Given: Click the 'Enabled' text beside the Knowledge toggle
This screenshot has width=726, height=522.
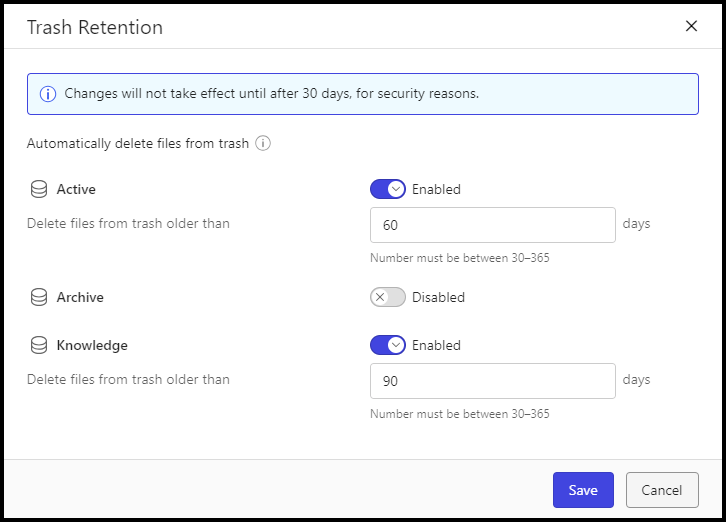Looking at the screenshot, I should tap(436, 346).
